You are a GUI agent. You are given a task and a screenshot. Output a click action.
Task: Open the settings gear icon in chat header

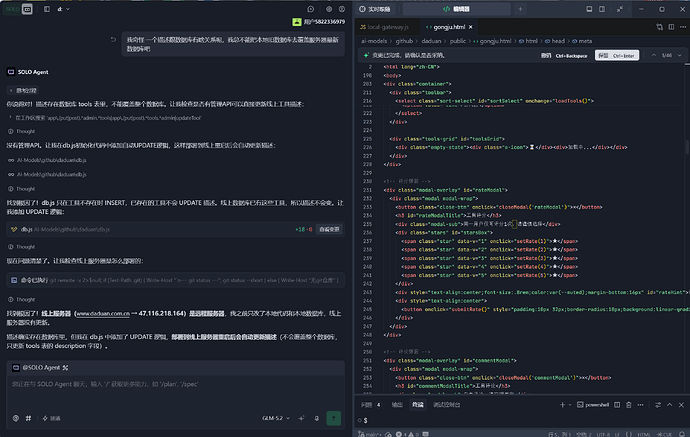pyautogui.click(x=329, y=9)
